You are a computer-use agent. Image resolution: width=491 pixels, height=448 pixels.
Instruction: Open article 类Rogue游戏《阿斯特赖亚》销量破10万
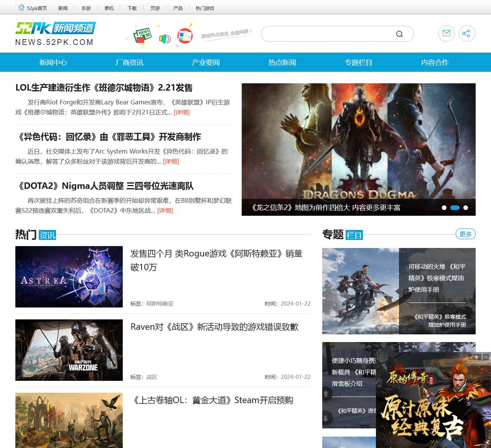[216, 260]
